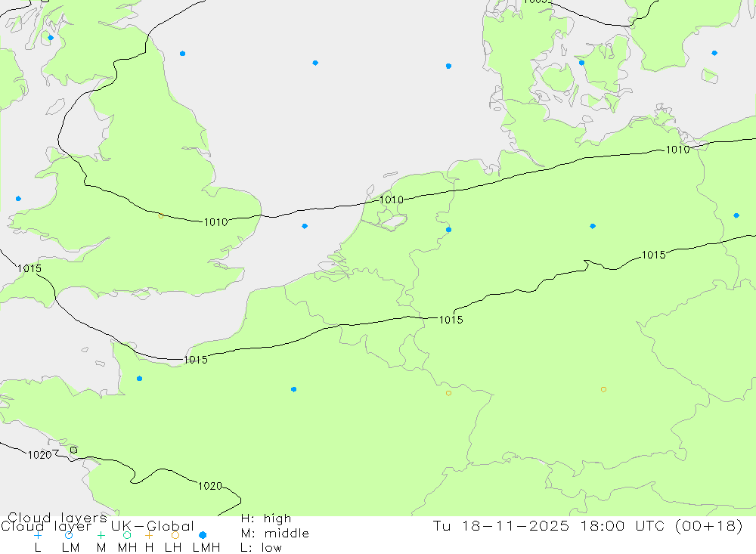Select the orange cloud marker in central England

(161, 216)
